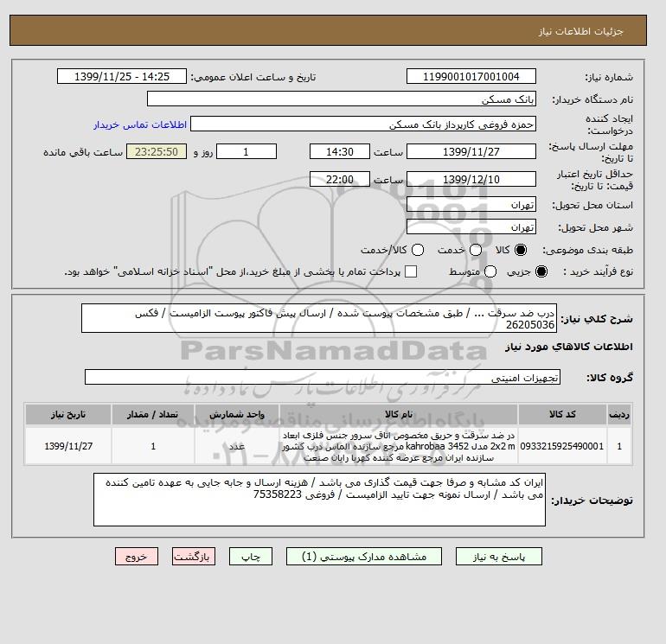Viewport: 666px width, 644px height.
Task: Click the response deadline date 1399/11/27 field
Action: tap(471, 151)
